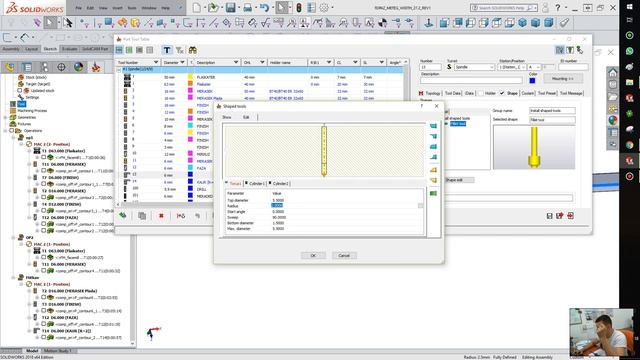Screen dimensions: 640x360
Task: Open the Chrome icon on the taskbar
Action: [629, 145]
